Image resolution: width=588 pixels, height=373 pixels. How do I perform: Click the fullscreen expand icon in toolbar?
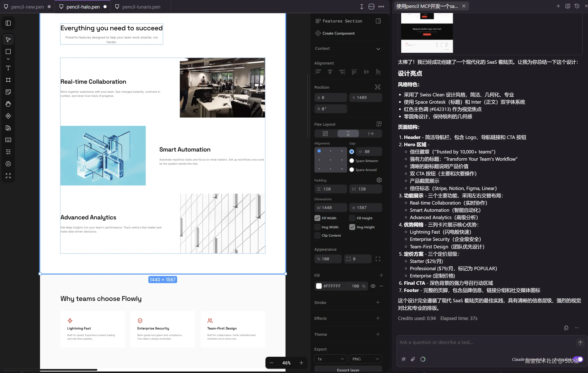8,176
